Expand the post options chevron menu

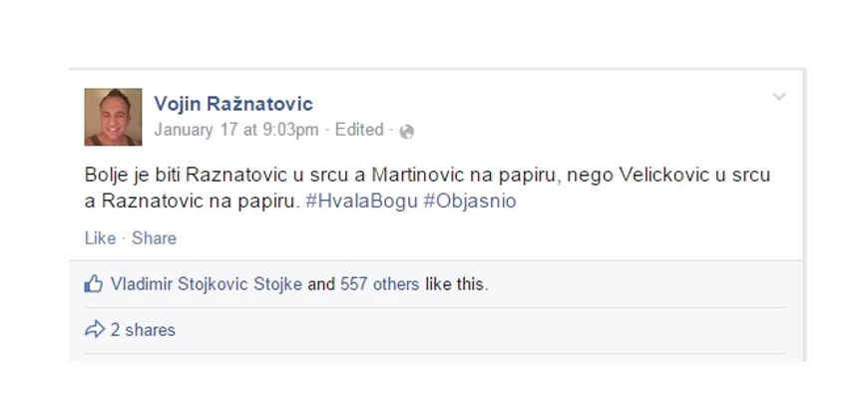tap(779, 98)
